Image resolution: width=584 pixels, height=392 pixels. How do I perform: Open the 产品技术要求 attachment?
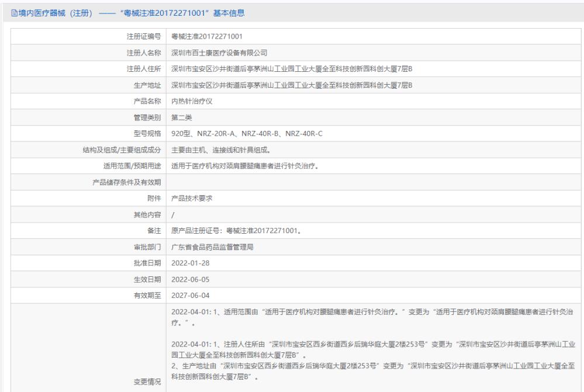point(192,199)
